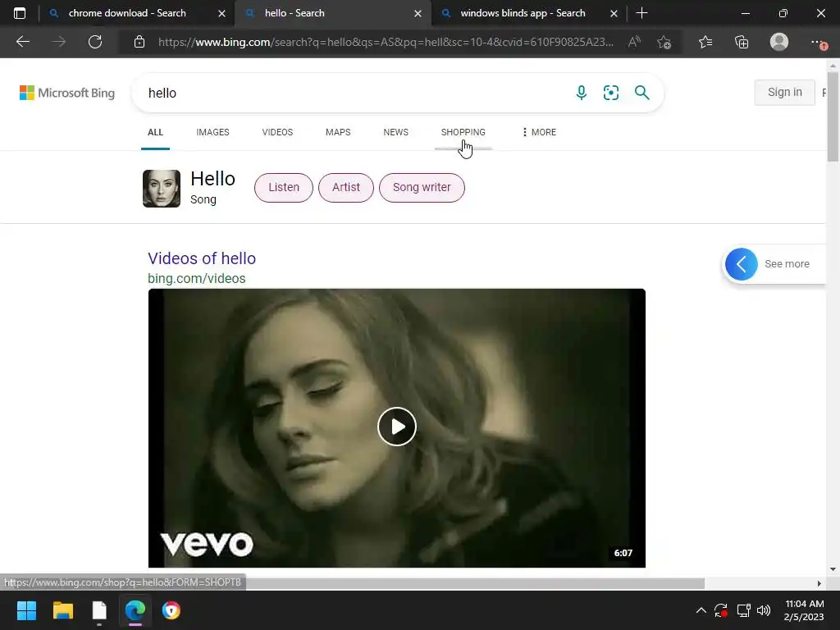Screen dimensions: 840x630
Task: Open the clock and date flyout
Action: click(x=804, y=610)
